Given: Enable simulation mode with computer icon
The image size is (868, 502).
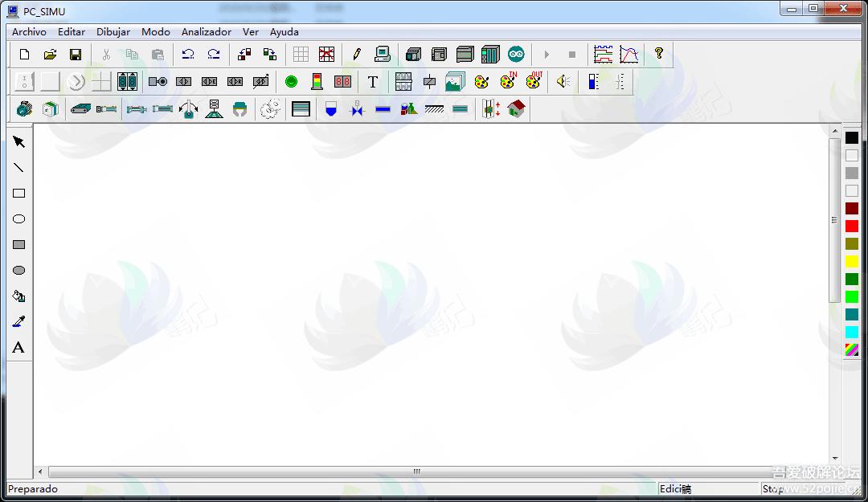Looking at the screenshot, I should 383,55.
